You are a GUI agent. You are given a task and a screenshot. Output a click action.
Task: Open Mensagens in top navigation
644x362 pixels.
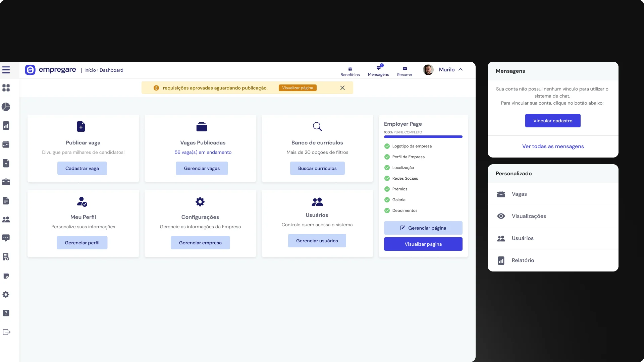[378, 70]
